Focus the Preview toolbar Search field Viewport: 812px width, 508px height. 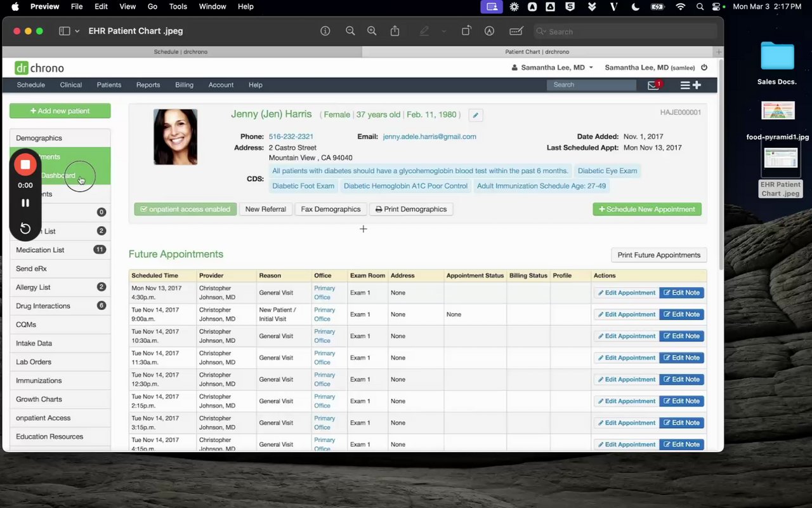pyautogui.click(x=625, y=31)
